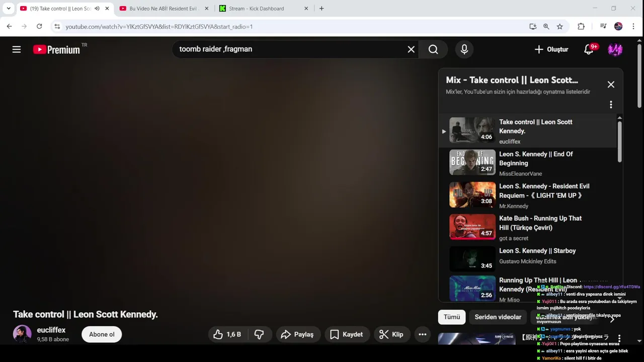This screenshot has height=362, width=644.
Task: Open Chrome profile avatar
Action: point(618,27)
